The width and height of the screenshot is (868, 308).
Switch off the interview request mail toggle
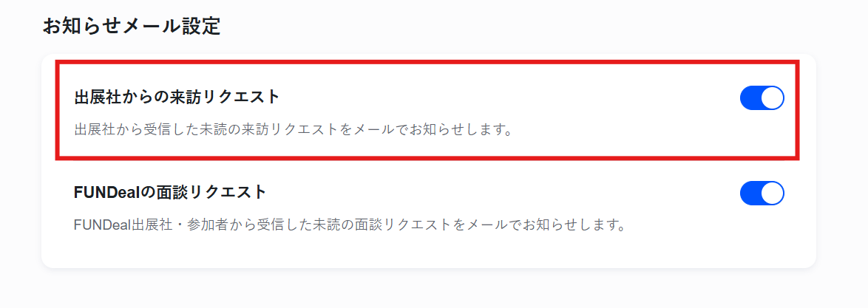click(x=762, y=194)
